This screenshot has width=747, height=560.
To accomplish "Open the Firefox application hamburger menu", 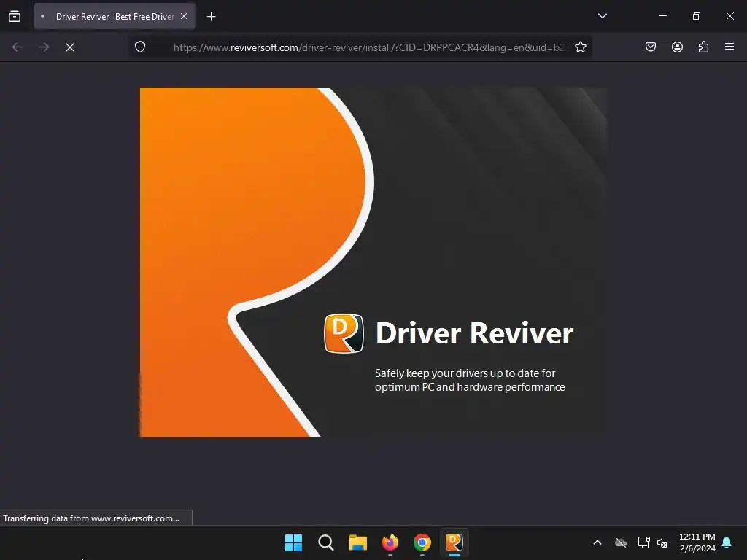I will 729,47.
